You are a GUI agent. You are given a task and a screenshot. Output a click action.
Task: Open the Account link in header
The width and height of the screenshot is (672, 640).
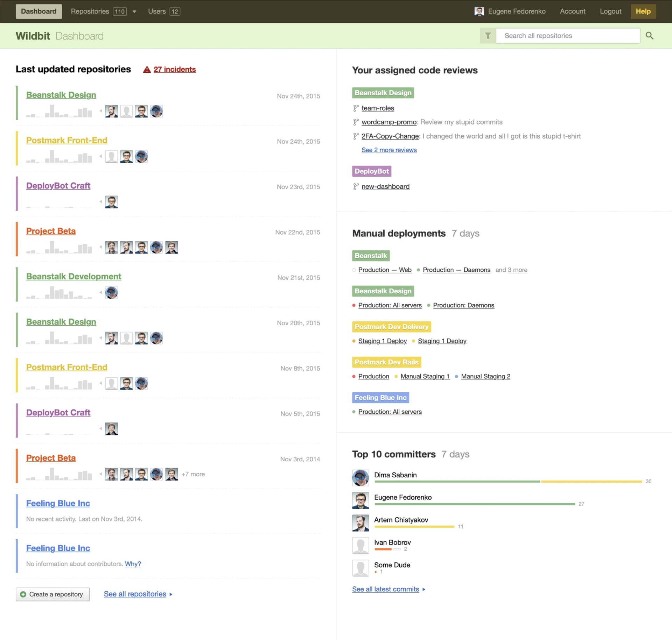coord(573,11)
